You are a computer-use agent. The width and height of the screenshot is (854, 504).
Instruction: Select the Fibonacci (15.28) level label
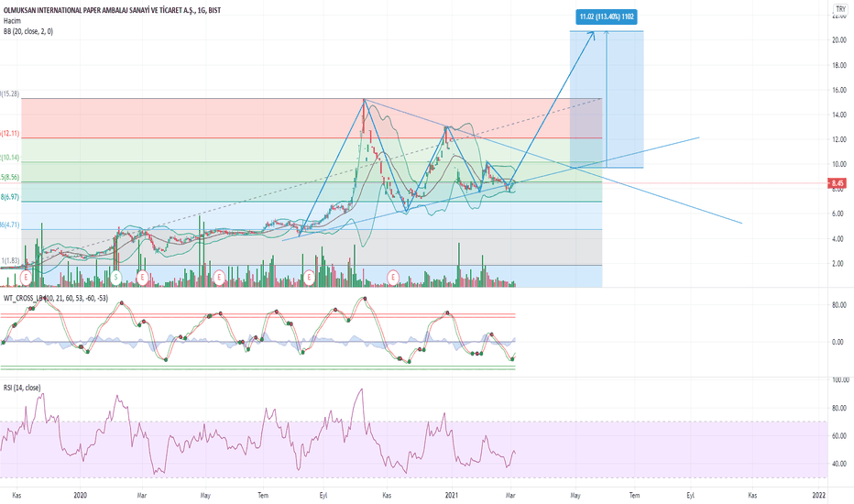[10, 94]
